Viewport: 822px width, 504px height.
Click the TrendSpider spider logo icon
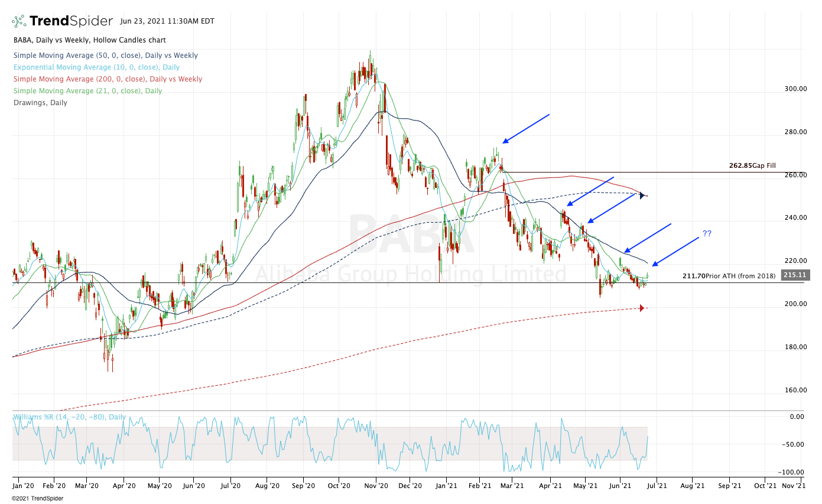(19, 21)
